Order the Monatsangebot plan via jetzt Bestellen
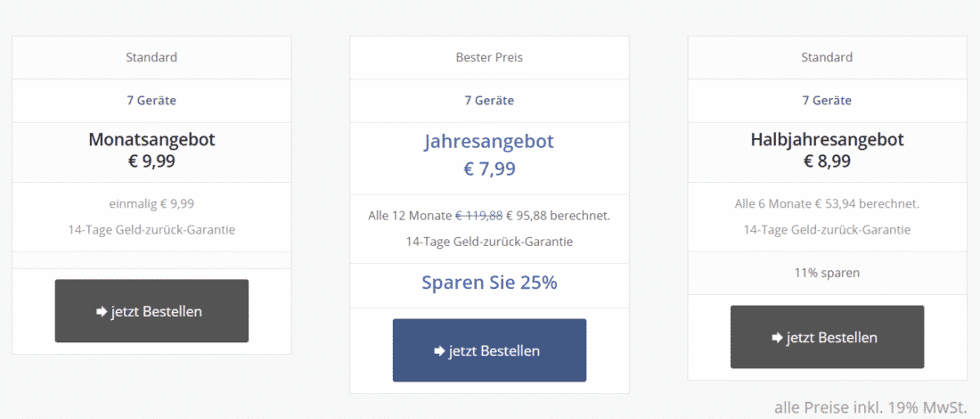 click(x=151, y=311)
